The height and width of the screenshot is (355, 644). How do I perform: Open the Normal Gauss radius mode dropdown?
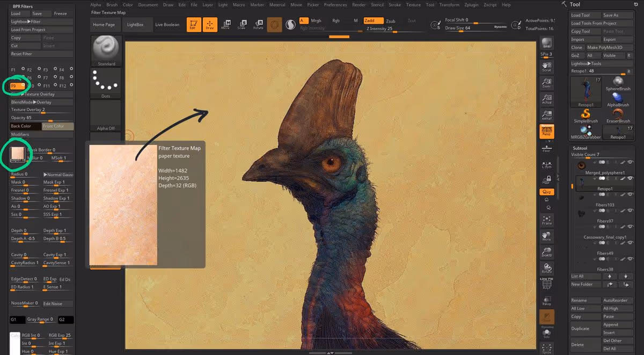coord(58,175)
